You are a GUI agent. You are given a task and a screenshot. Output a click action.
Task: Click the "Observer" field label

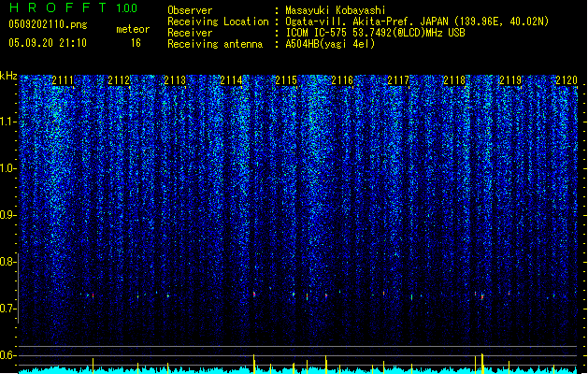tap(190, 10)
